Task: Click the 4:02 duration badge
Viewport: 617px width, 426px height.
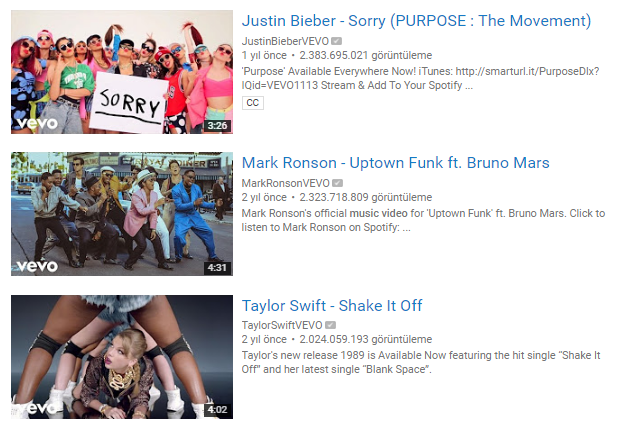Action: pos(217,410)
